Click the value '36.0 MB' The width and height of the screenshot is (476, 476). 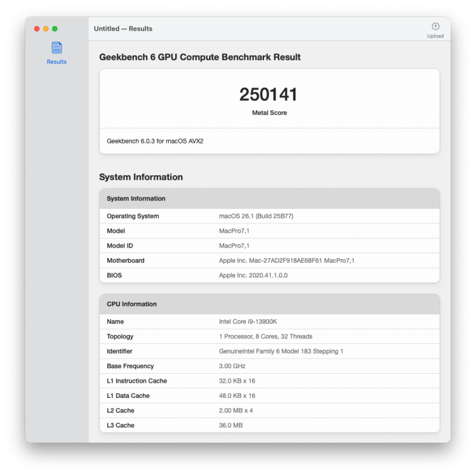pyautogui.click(x=231, y=425)
